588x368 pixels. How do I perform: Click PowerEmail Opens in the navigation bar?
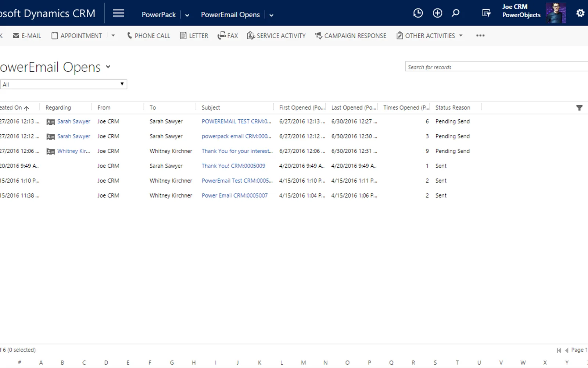(x=230, y=15)
